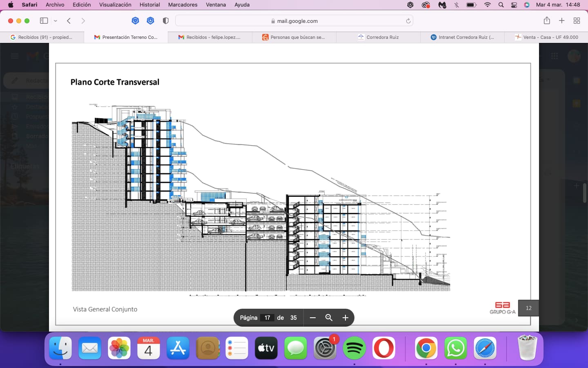
Task: Click the cross-section building drawing
Action: click(261, 199)
